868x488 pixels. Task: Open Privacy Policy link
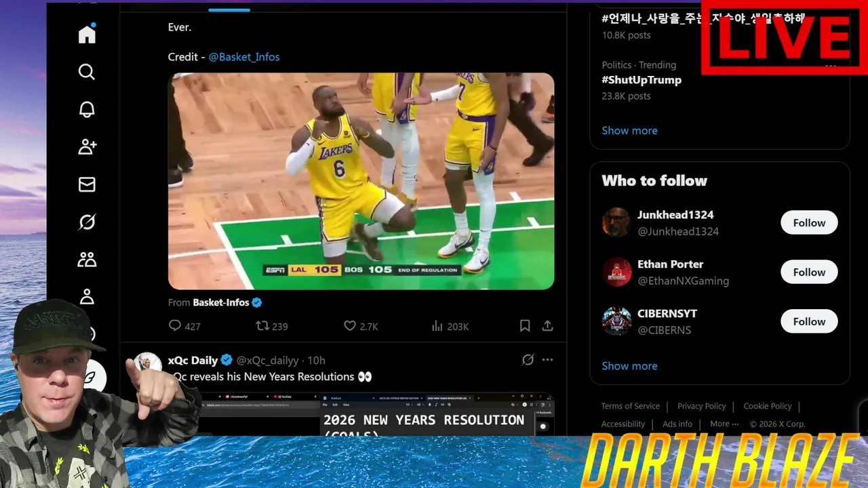tap(702, 406)
